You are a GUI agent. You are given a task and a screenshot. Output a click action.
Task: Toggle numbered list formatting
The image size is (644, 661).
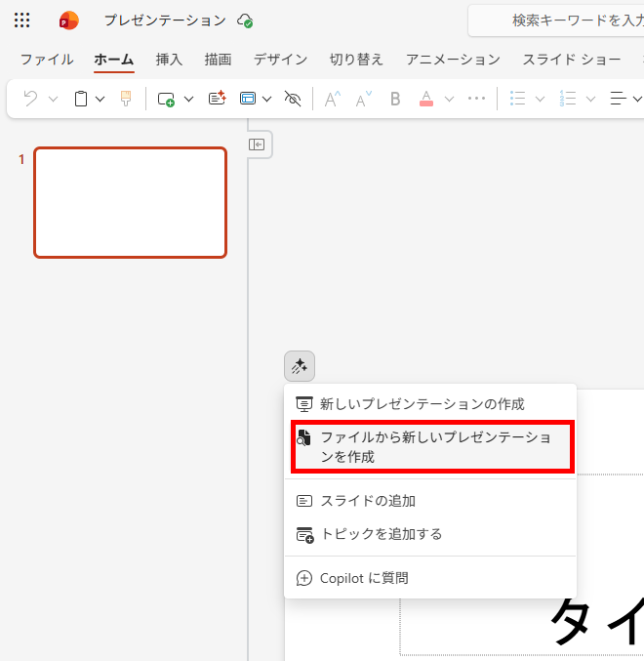coord(569,99)
